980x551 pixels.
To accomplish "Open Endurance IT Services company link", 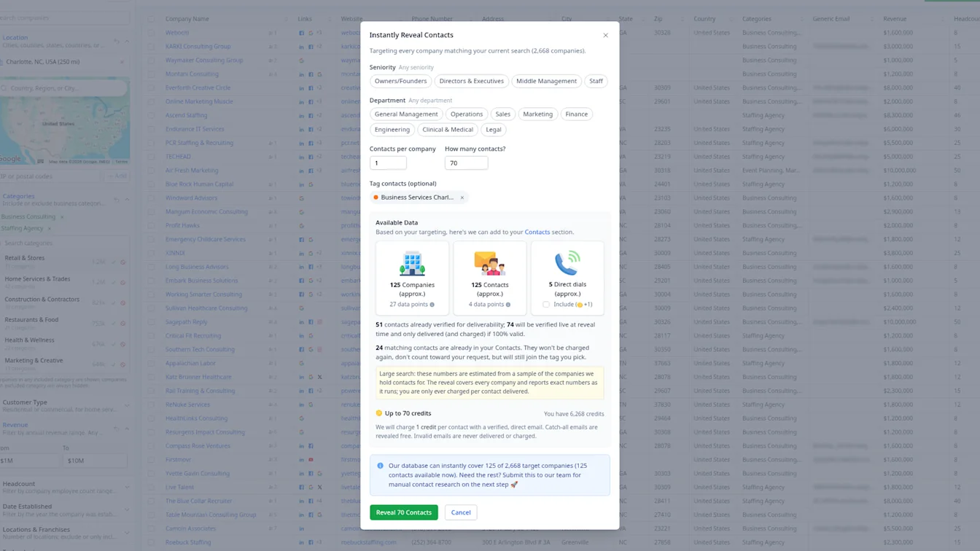I will coord(195,129).
